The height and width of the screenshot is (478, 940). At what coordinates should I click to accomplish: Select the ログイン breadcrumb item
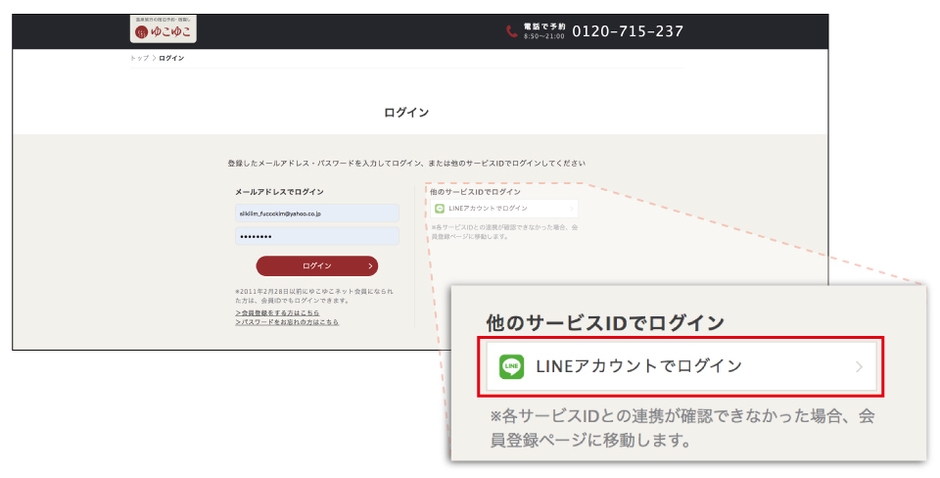click(171, 59)
